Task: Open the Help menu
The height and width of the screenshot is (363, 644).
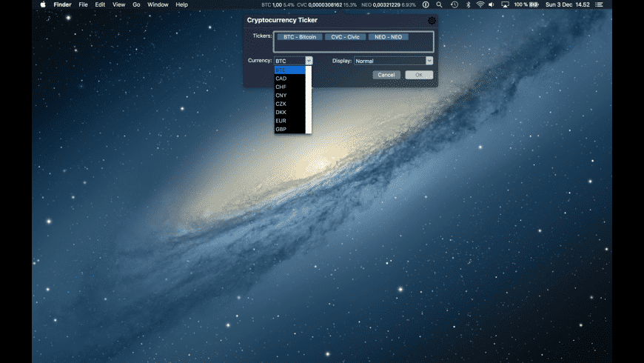Action: (x=181, y=4)
